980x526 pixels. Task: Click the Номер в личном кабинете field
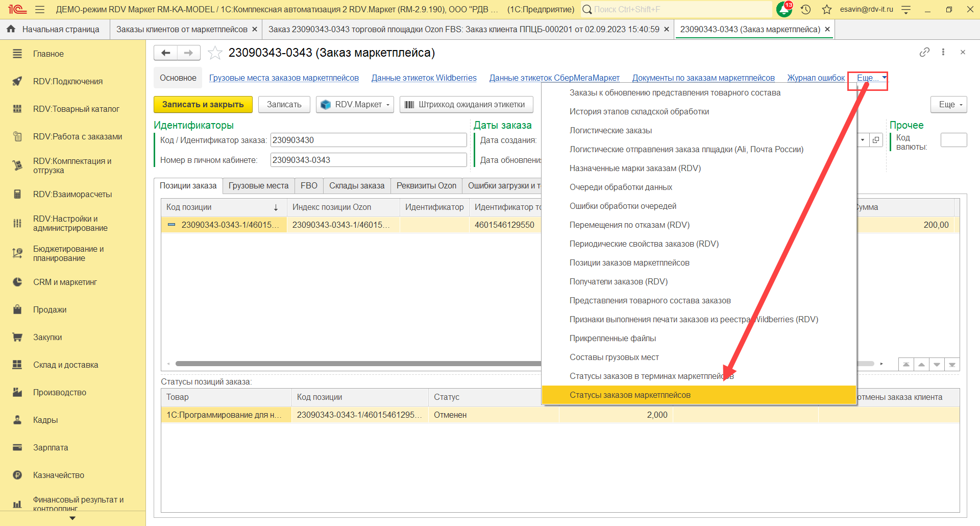tap(368, 160)
